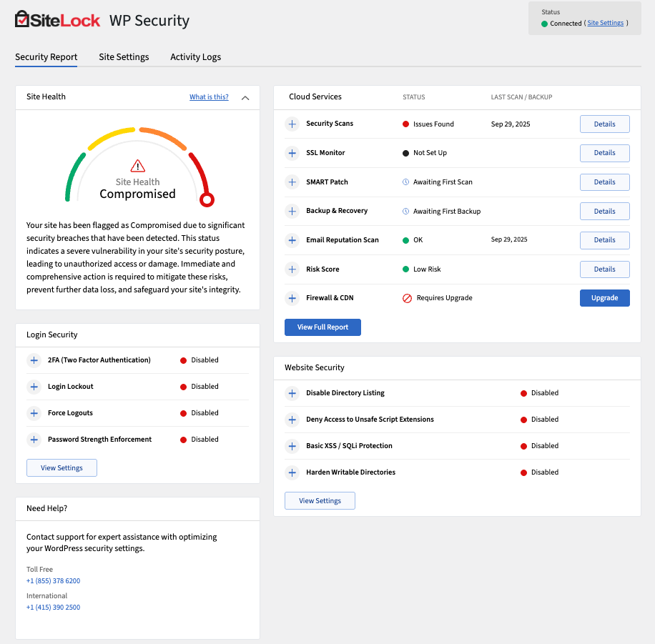Image resolution: width=655 pixels, height=644 pixels.
Task: Switch to Activity Logs tab
Action: coord(195,56)
